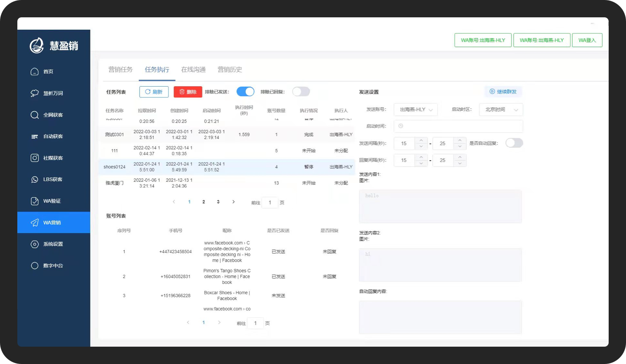Click the red 删除 button
Screen dimensions: 626x364
click(x=188, y=92)
